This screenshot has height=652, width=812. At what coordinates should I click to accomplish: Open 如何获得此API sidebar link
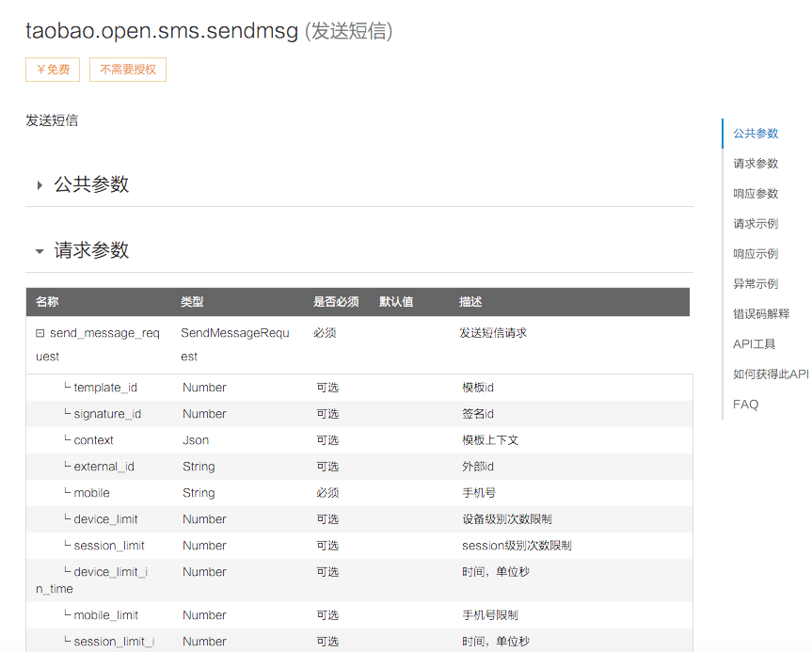click(x=771, y=374)
